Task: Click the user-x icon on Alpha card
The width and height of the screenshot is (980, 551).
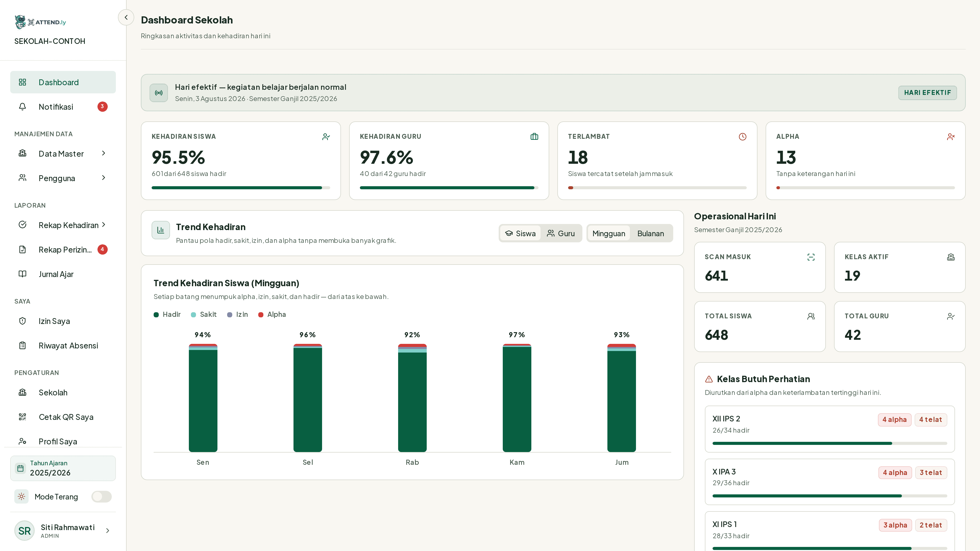Action: (951, 137)
